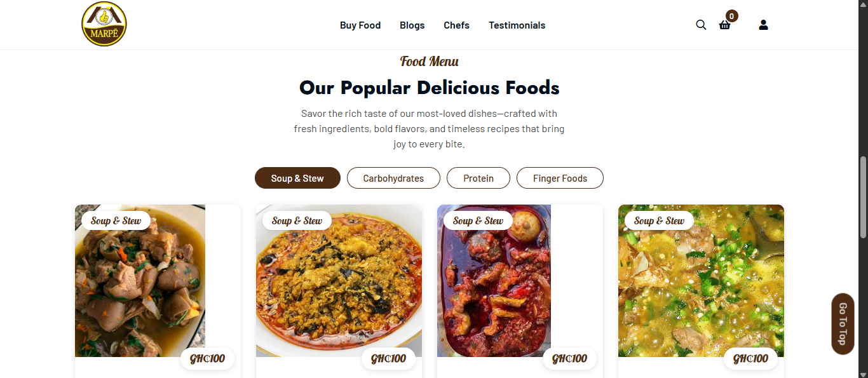Click the Go To Top button

(842, 323)
